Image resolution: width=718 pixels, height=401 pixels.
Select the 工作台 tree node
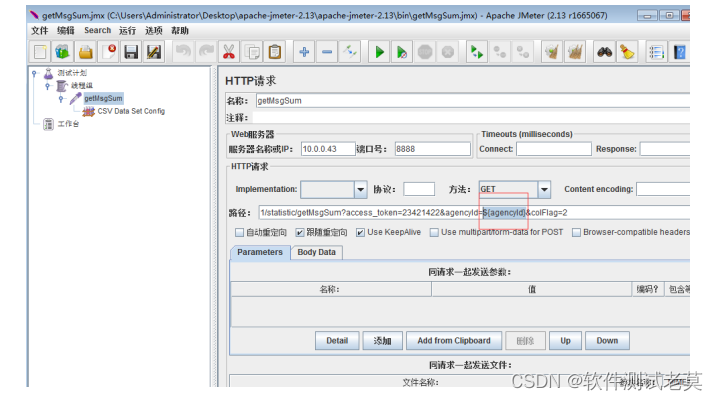pos(68,124)
